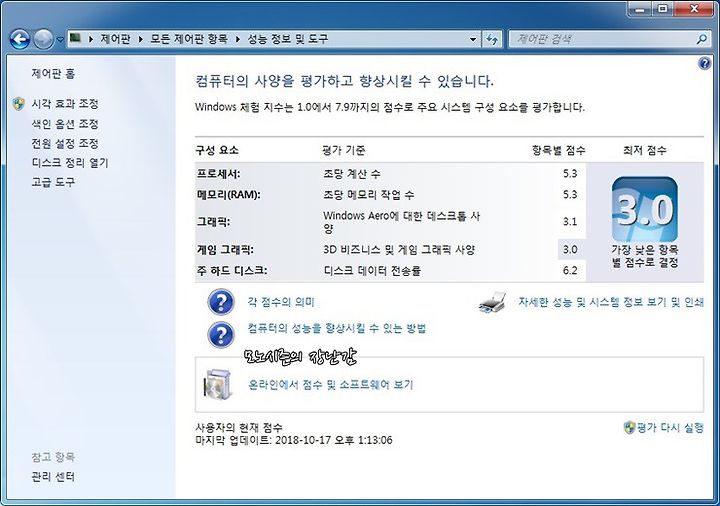
Task: Click question icon beside 컴퓨터의 성능을 향상시킬 수 있는 방법
Action: (x=221, y=335)
